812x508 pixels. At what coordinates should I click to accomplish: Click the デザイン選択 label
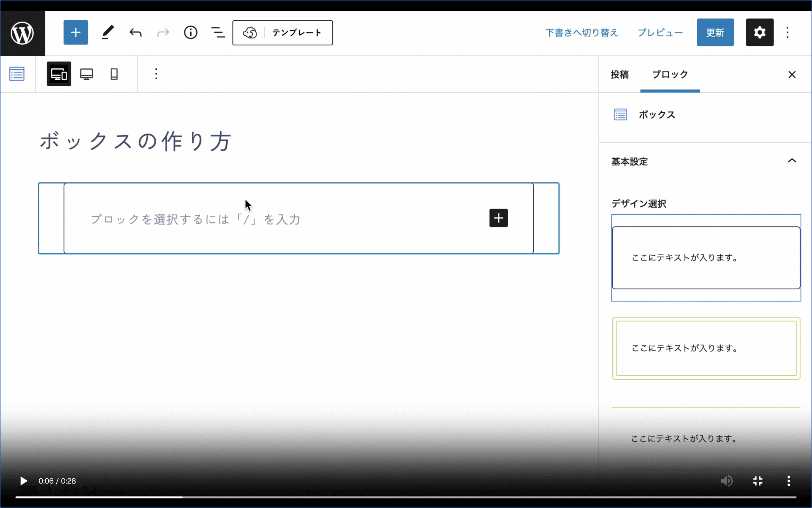(x=638, y=204)
